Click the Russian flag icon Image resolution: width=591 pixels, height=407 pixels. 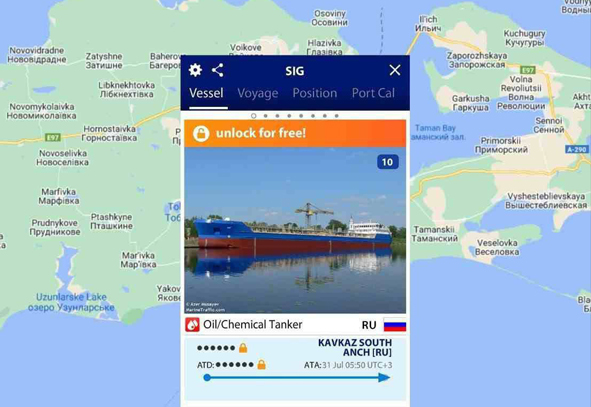point(395,325)
